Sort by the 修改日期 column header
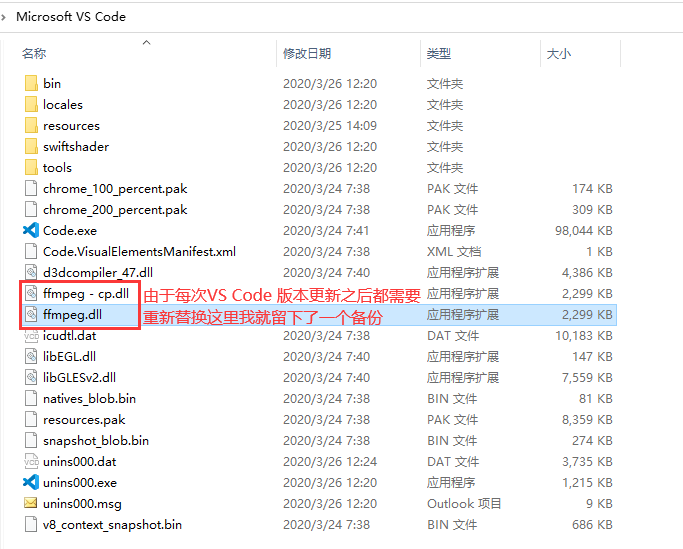 (x=307, y=54)
